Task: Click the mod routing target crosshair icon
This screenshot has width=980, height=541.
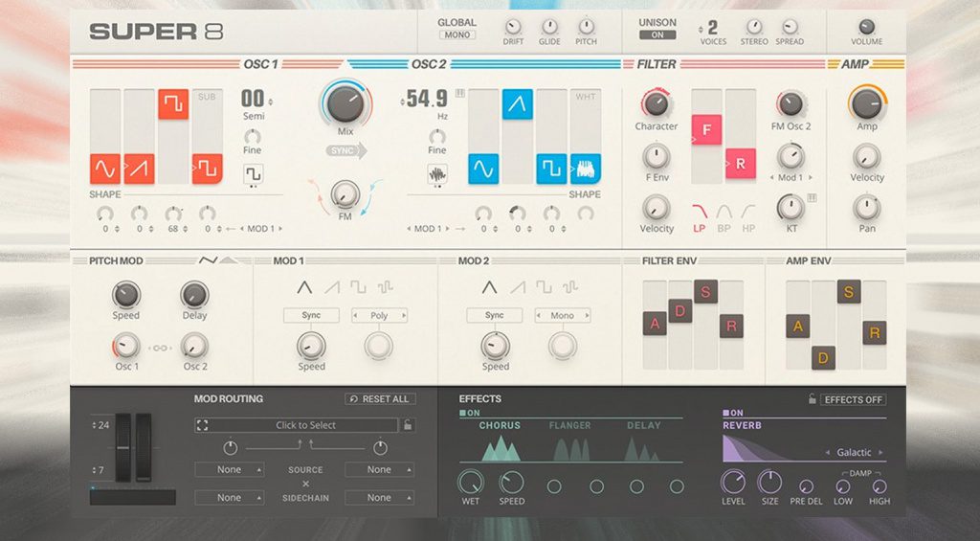Action: click(202, 425)
